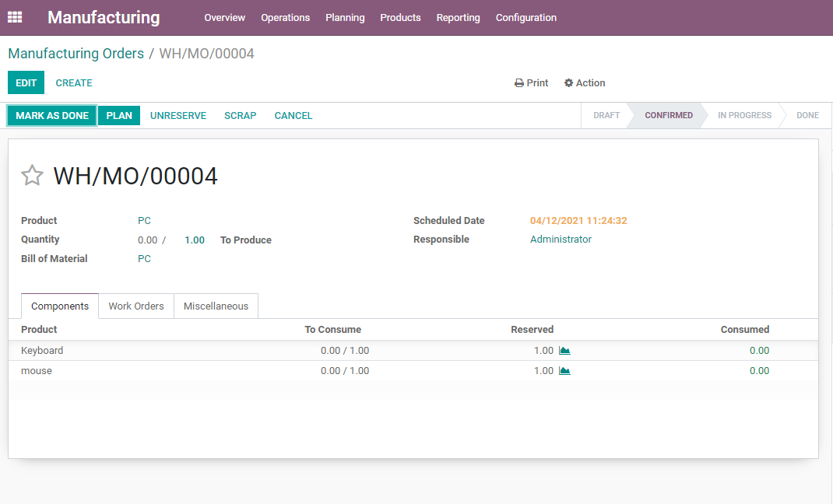Sort by Consumed column header
This screenshot has width=833, height=504.
click(x=745, y=330)
